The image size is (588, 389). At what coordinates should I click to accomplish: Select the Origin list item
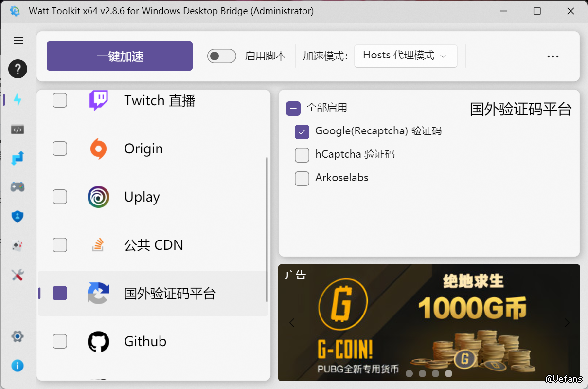[153, 148]
